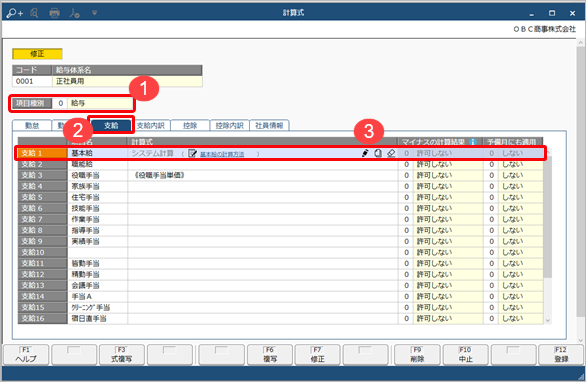Switch to the 社員情報 tab
The height and width of the screenshot is (382, 586).
269,126
